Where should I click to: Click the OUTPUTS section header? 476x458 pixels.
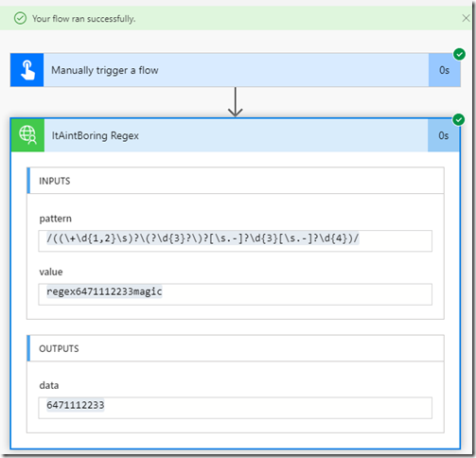[x=236, y=348]
